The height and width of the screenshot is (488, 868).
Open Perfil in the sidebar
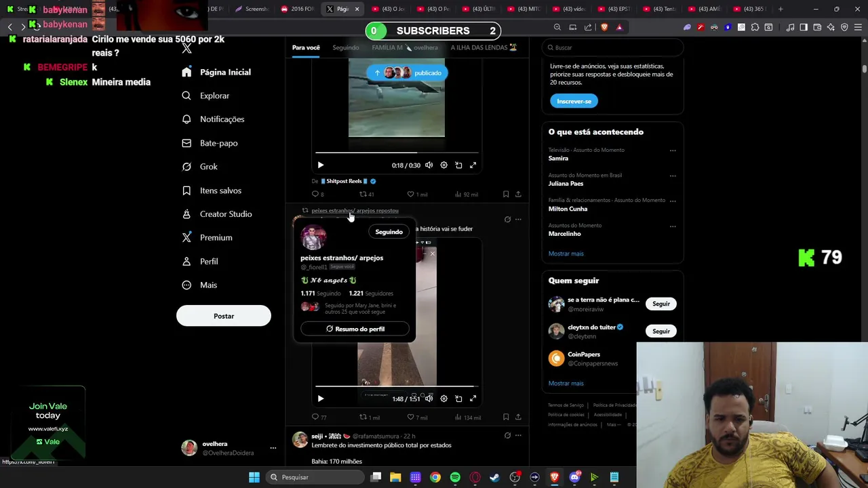coord(200,262)
